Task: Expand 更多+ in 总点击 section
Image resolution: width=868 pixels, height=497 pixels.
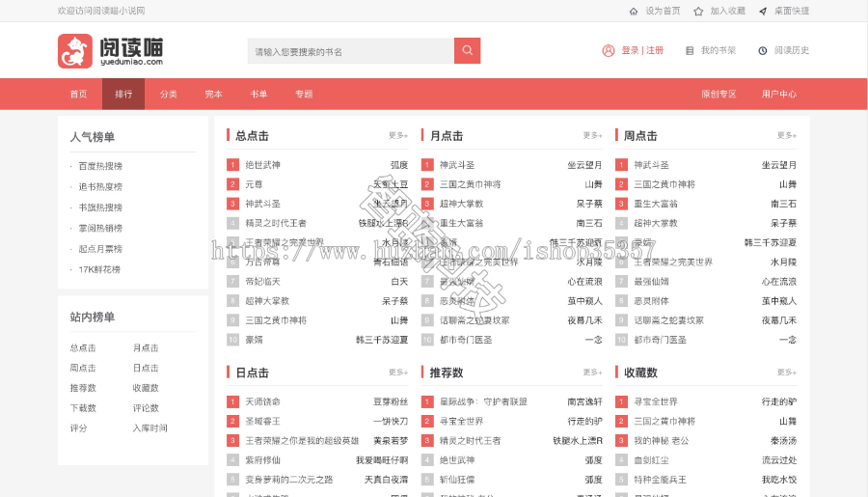Action: 398,136
